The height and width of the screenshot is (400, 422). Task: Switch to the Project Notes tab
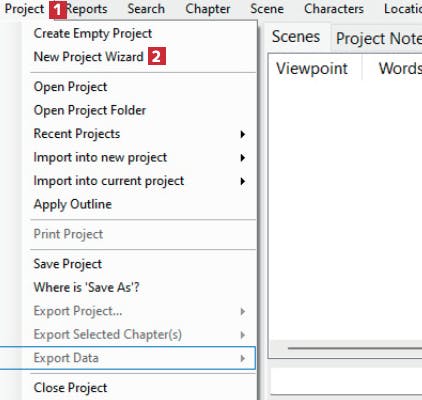pyautogui.click(x=378, y=39)
